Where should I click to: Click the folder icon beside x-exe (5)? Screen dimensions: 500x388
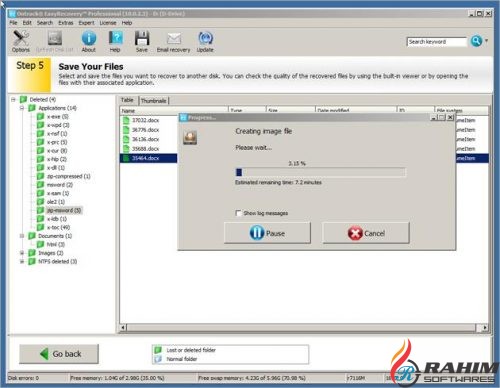click(40, 116)
